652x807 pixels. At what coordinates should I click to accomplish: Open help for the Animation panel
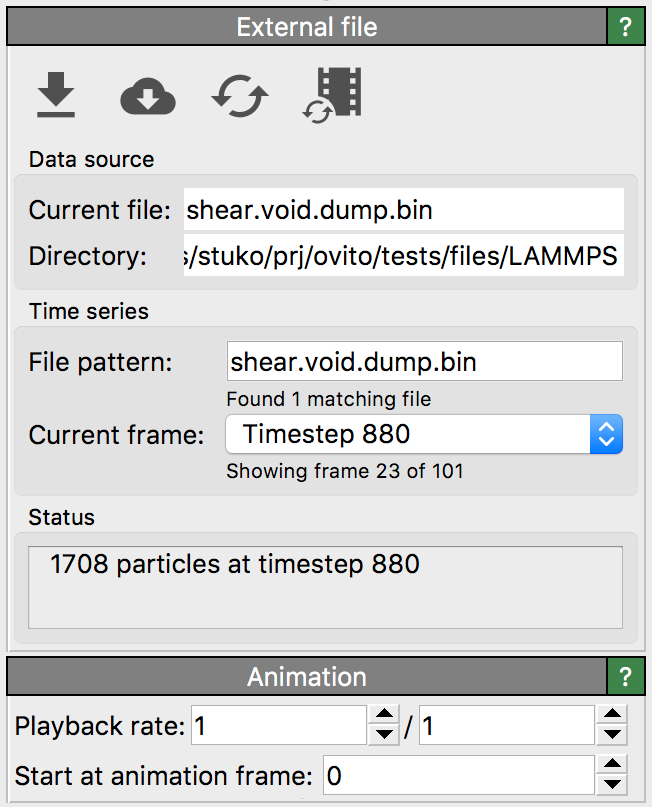point(626,678)
